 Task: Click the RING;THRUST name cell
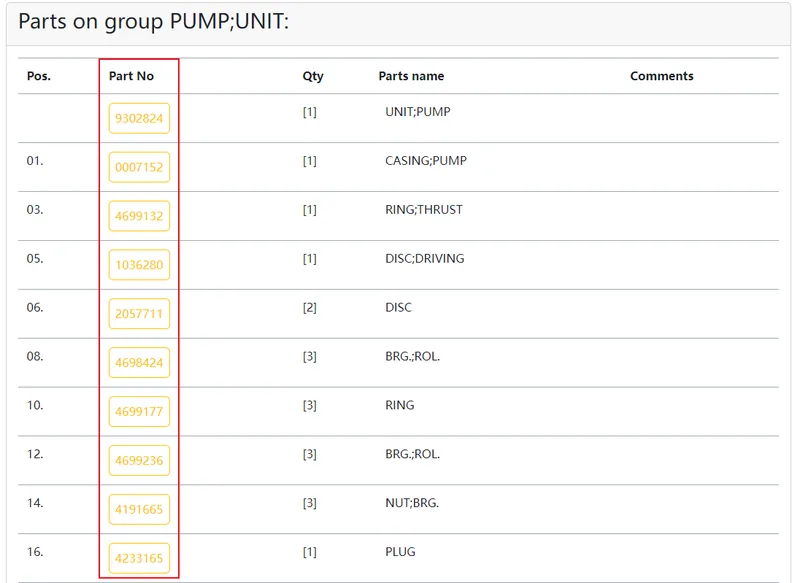(424, 210)
